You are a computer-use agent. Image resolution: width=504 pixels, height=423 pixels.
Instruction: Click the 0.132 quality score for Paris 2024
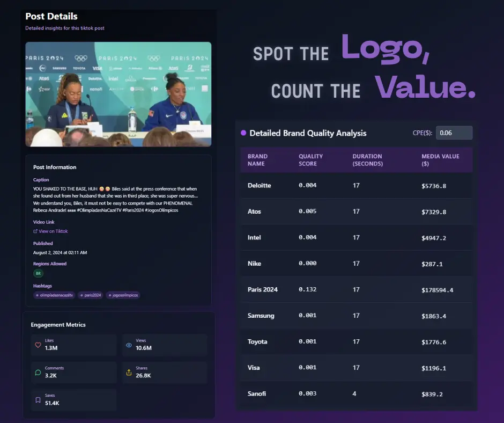(307, 289)
